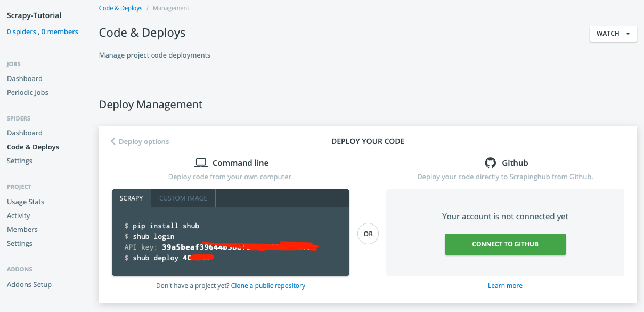The image size is (644, 312).
Task: Select Code & Deploys in sidebar
Action: 33,147
